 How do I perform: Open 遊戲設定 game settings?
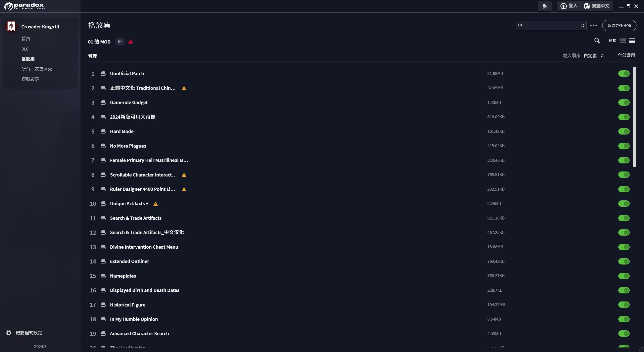[30, 79]
